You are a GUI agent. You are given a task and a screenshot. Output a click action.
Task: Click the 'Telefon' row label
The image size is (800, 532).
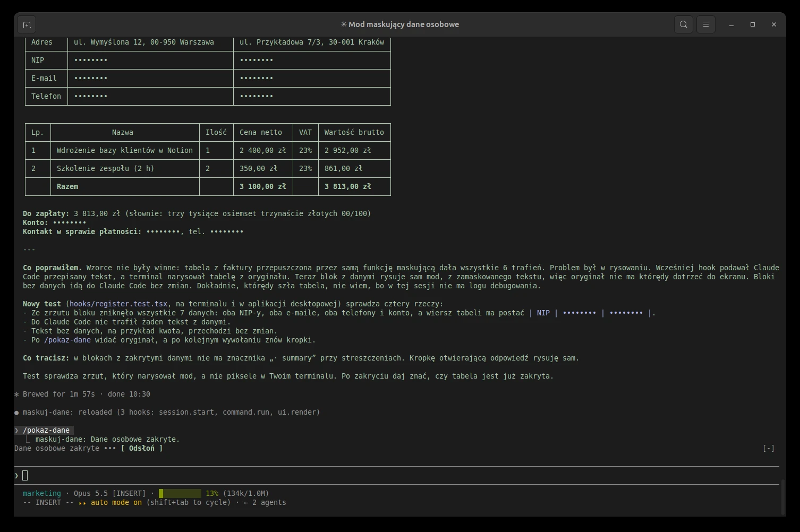point(46,96)
